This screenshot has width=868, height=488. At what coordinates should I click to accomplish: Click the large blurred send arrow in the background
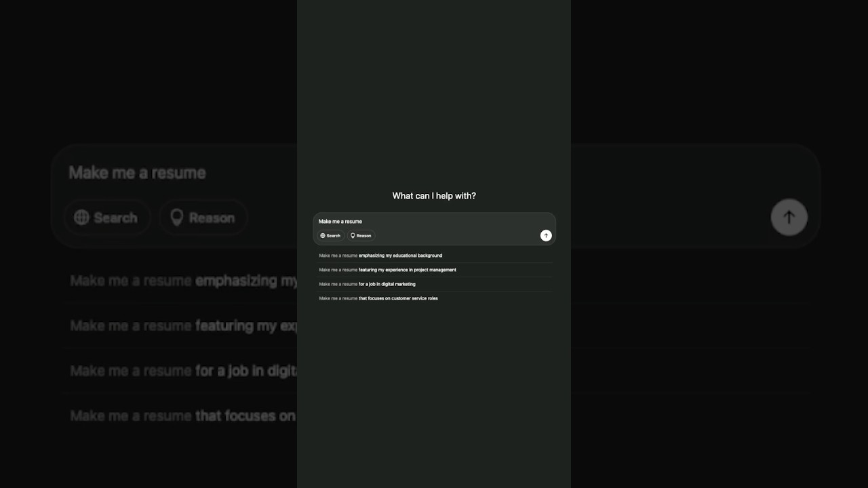(789, 218)
